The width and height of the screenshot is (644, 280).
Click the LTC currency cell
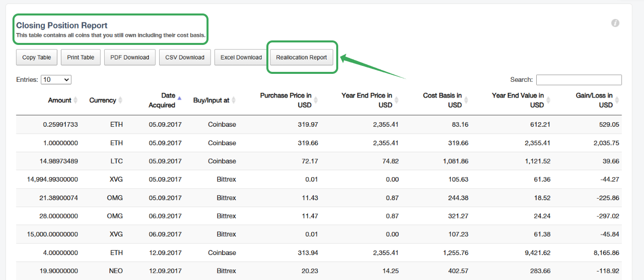[117, 161]
